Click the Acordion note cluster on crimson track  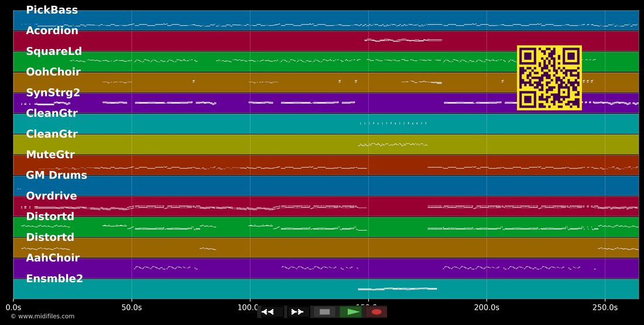point(403,40)
